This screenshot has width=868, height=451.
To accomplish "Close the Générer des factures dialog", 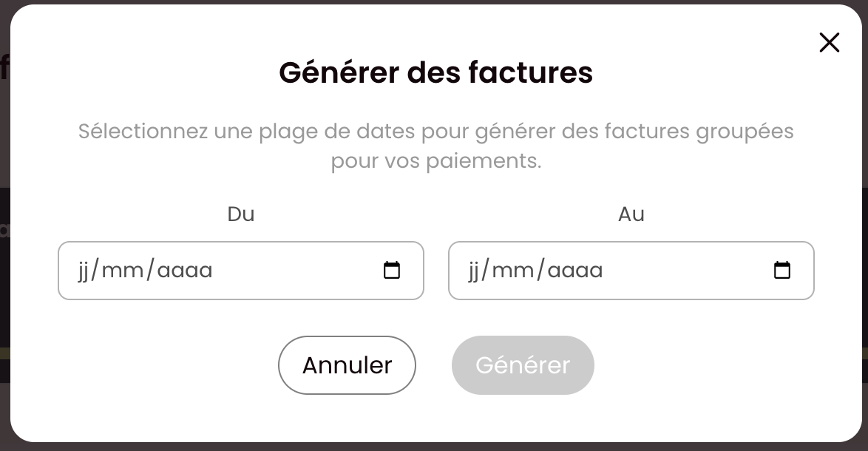I will (830, 43).
